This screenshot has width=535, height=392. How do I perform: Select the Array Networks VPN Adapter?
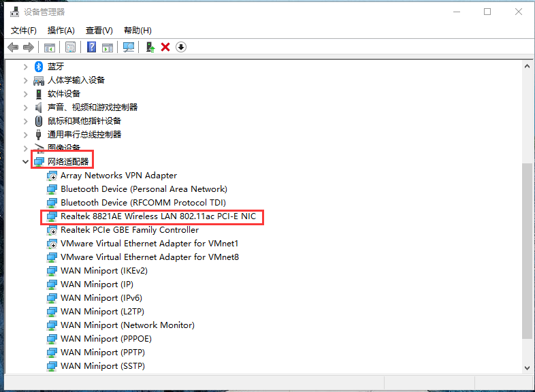coord(118,176)
